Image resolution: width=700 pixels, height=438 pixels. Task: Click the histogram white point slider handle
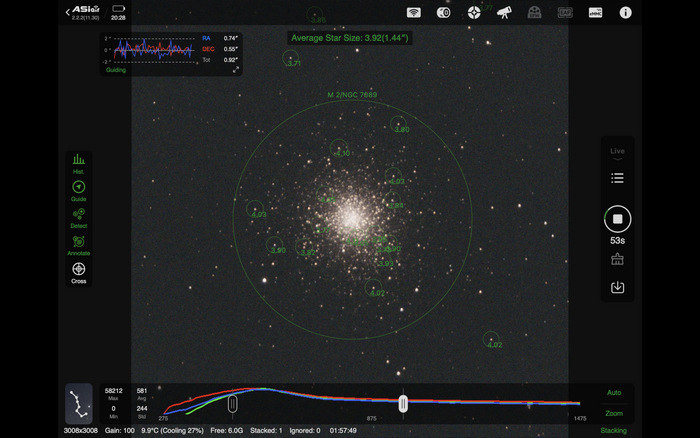[x=403, y=403]
